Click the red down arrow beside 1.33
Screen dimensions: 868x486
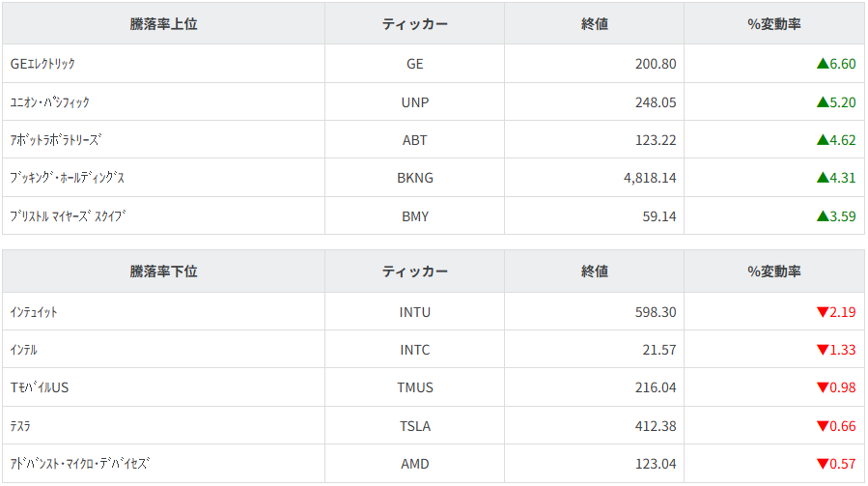[822, 350]
